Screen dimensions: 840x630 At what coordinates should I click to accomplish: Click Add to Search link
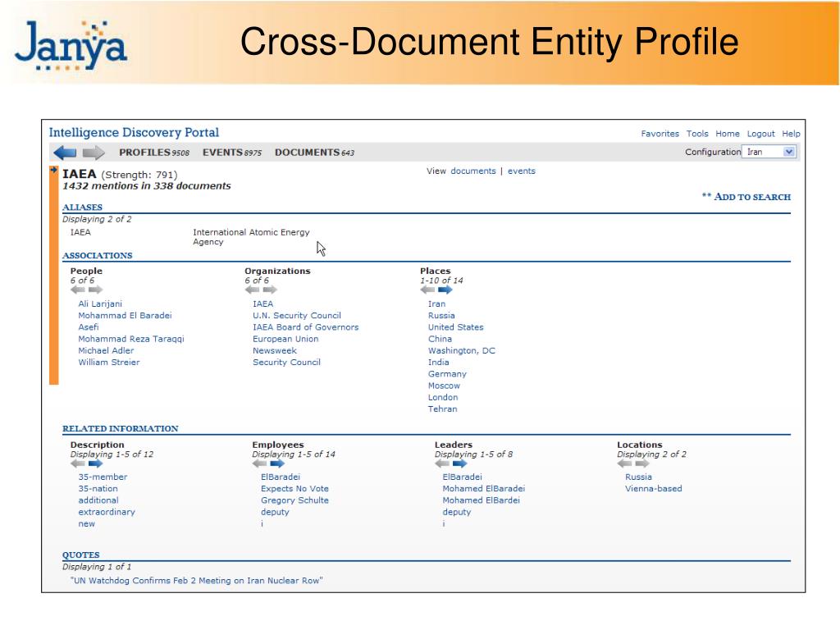(x=746, y=197)
